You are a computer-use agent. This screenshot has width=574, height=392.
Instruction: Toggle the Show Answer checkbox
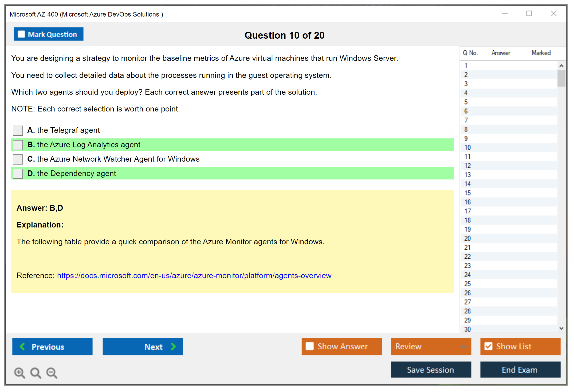pyautogui.click(x=310, y=346)
